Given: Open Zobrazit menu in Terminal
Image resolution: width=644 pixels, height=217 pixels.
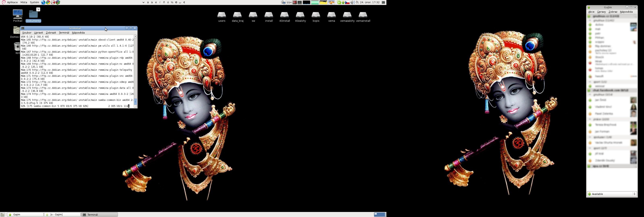Looking at the screenshot, I should [x=51, y=33].
